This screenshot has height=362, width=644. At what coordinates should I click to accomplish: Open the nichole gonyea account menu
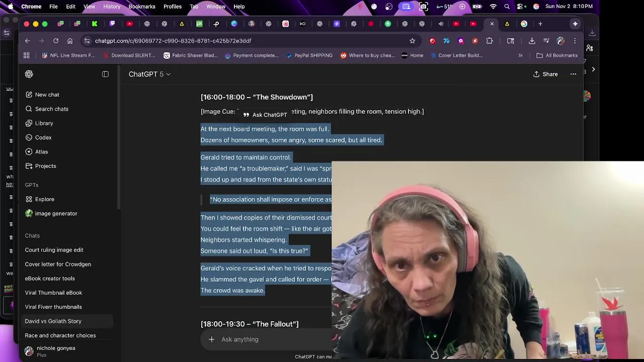tap(55, 351)
